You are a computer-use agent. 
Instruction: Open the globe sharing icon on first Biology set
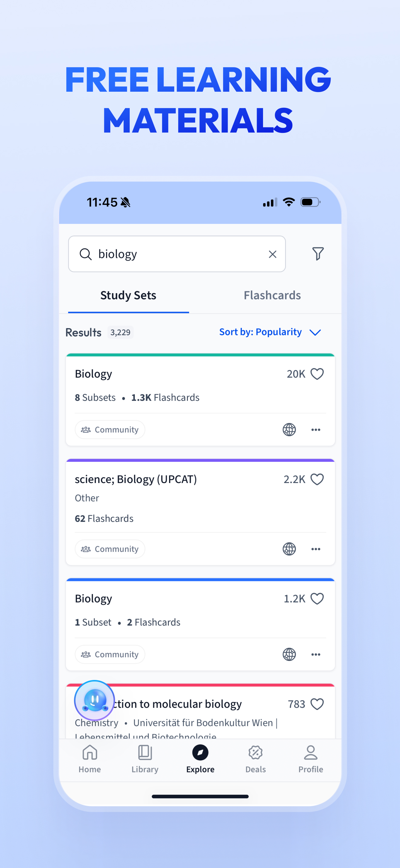click(x=289, y=429)
